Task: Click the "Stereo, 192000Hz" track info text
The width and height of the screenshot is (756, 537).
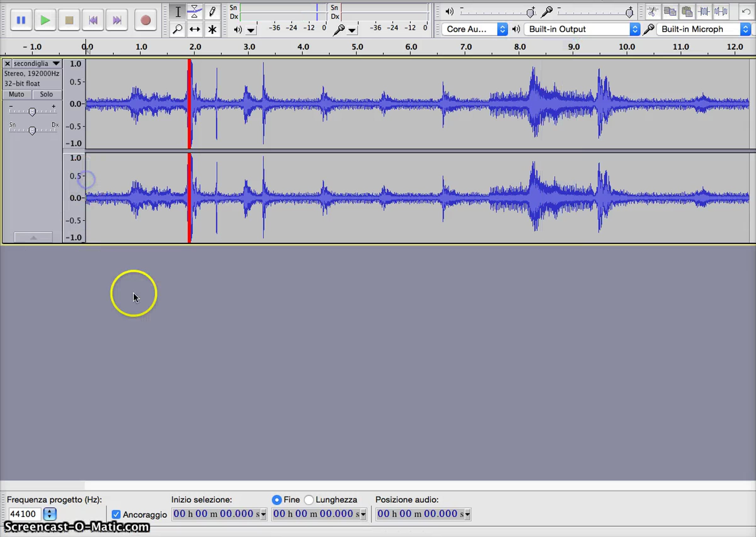Action: tap(32, 74)
